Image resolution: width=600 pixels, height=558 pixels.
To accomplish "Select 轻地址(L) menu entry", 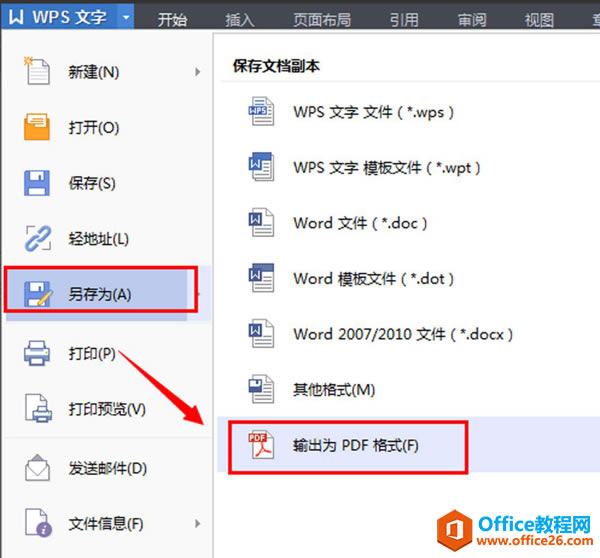I will [107, 238].
